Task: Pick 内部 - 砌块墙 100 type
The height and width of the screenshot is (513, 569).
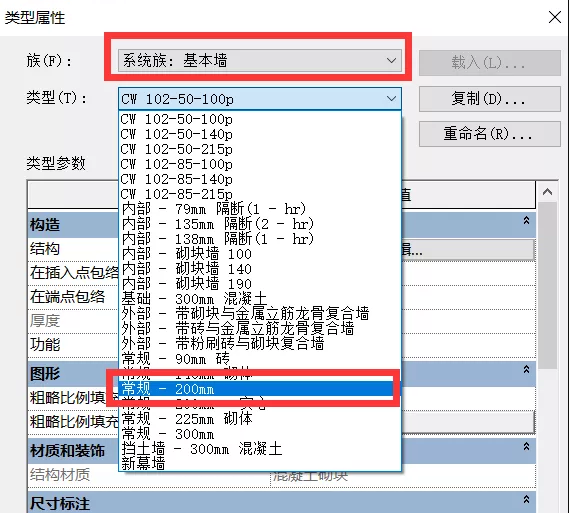Action: point(260,254)
